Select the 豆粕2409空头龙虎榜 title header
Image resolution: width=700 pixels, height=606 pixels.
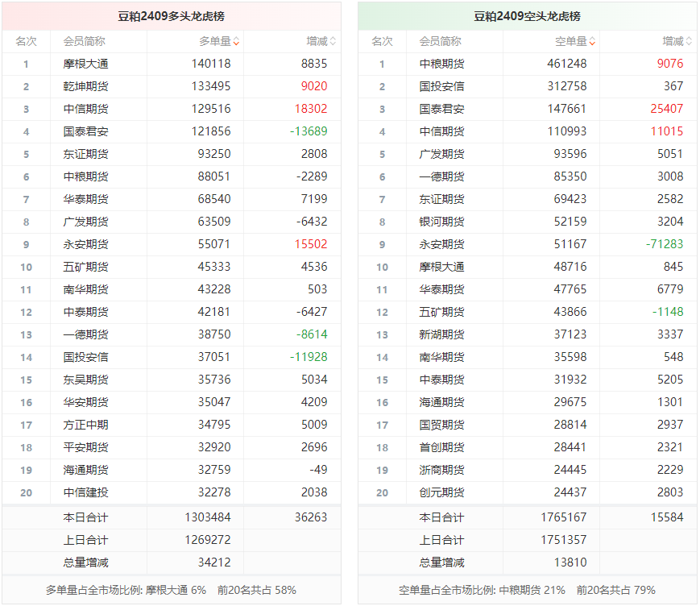527,16
